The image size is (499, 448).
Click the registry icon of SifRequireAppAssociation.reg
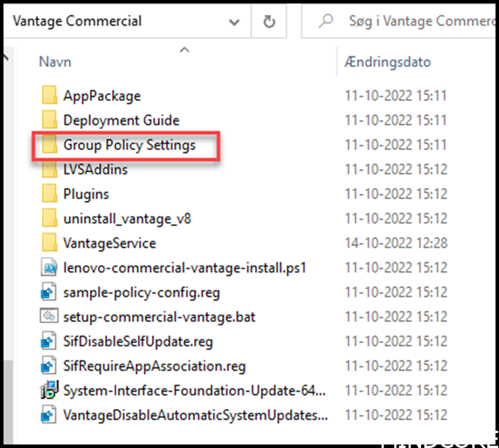(49, 366)
